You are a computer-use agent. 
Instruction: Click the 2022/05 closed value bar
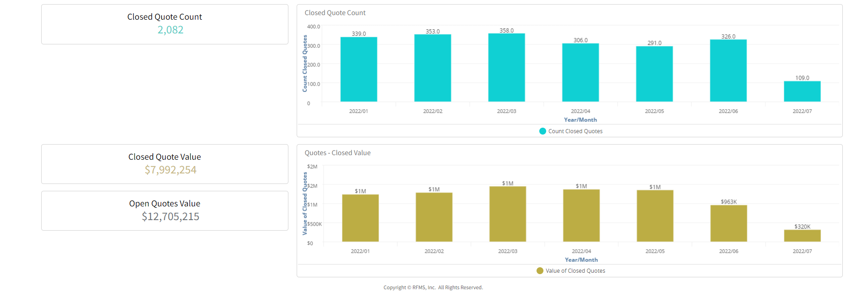click(x=655, y=216)
